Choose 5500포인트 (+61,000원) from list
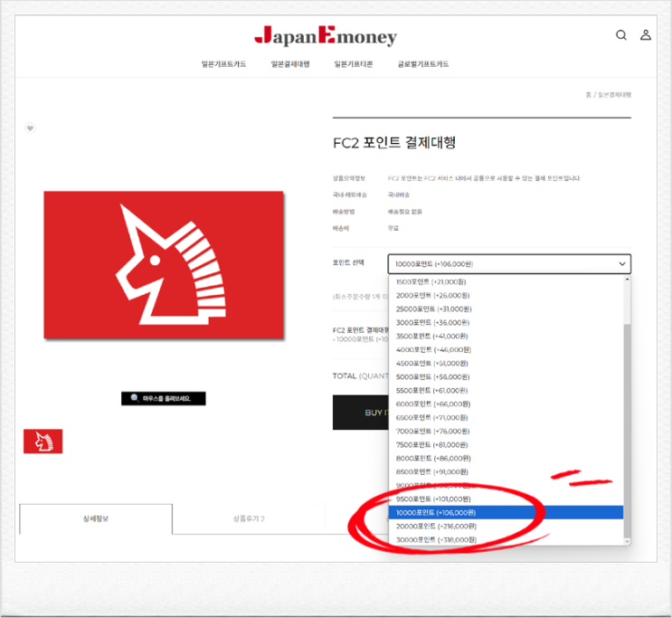The image size is (672, 618). click(x=506, y=391)
